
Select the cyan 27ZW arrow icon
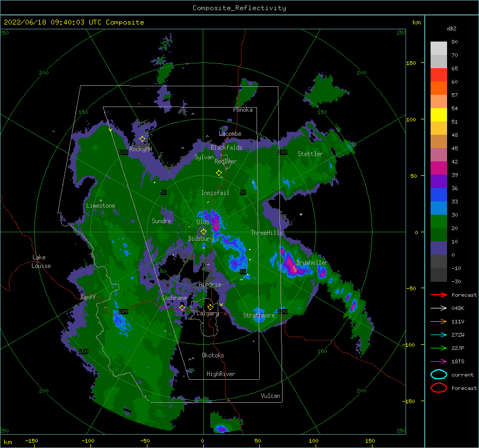tap(439, 335)
